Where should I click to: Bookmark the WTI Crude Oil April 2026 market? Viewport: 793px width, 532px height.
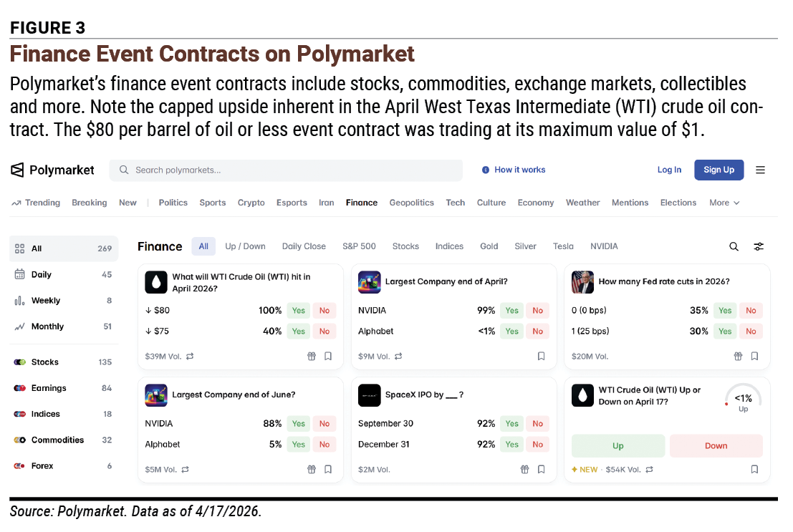pos(327,356)
